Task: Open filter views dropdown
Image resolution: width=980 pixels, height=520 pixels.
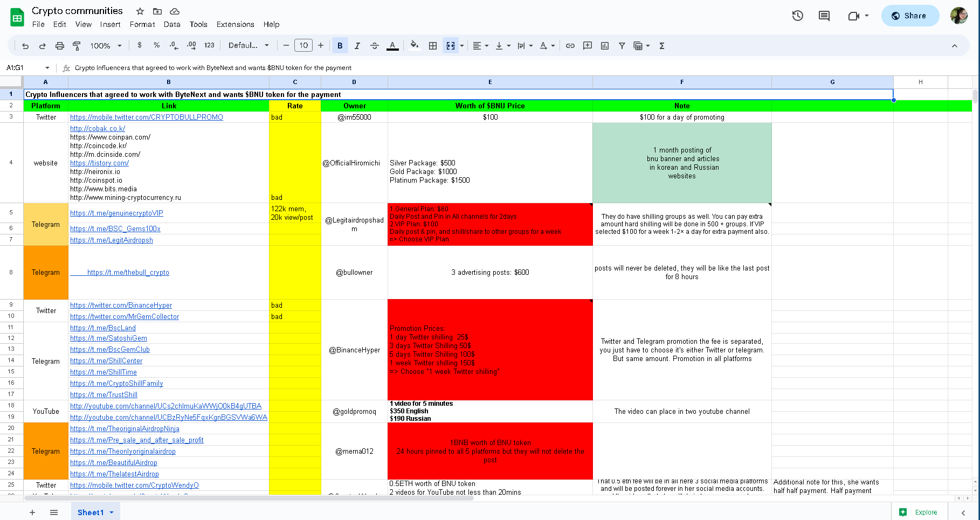Action: coord(641,46)
